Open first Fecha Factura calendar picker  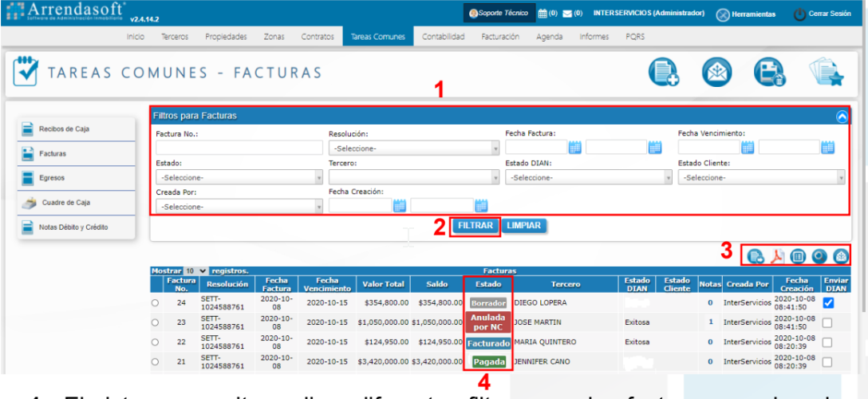(x=575, y=147)
